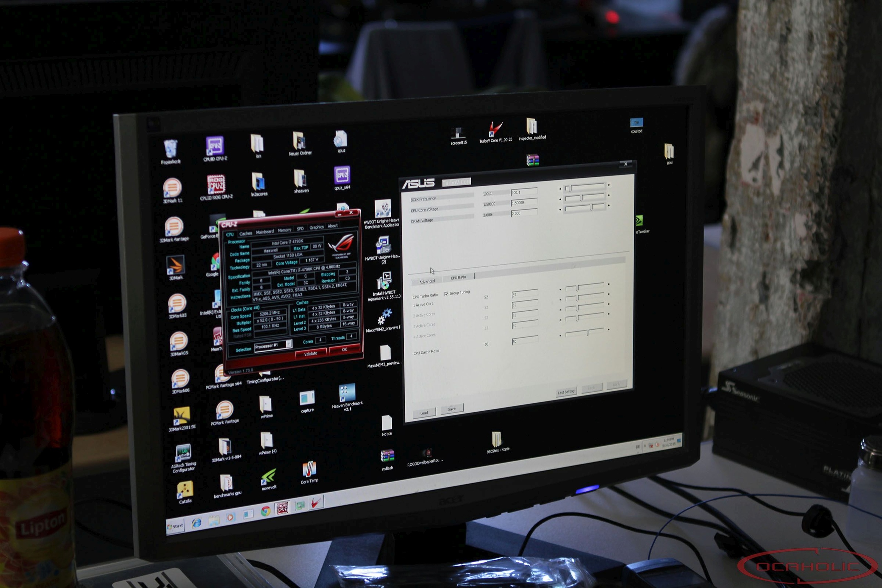Launch the Catzilla benchmark icon

coord(185,490)
